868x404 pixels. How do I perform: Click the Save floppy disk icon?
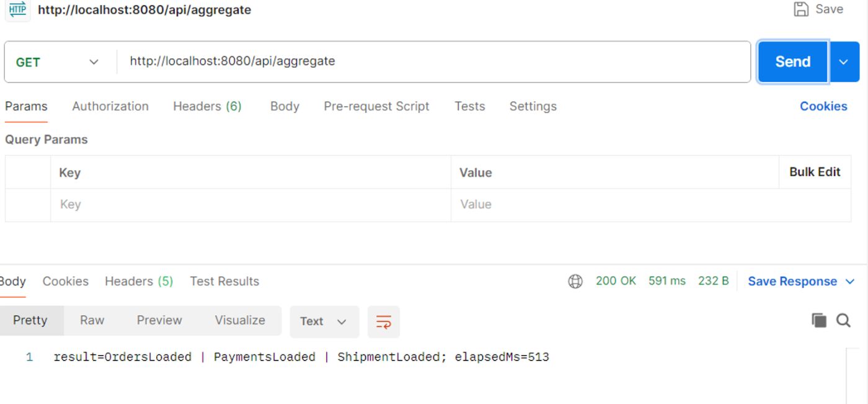[801, 9]
